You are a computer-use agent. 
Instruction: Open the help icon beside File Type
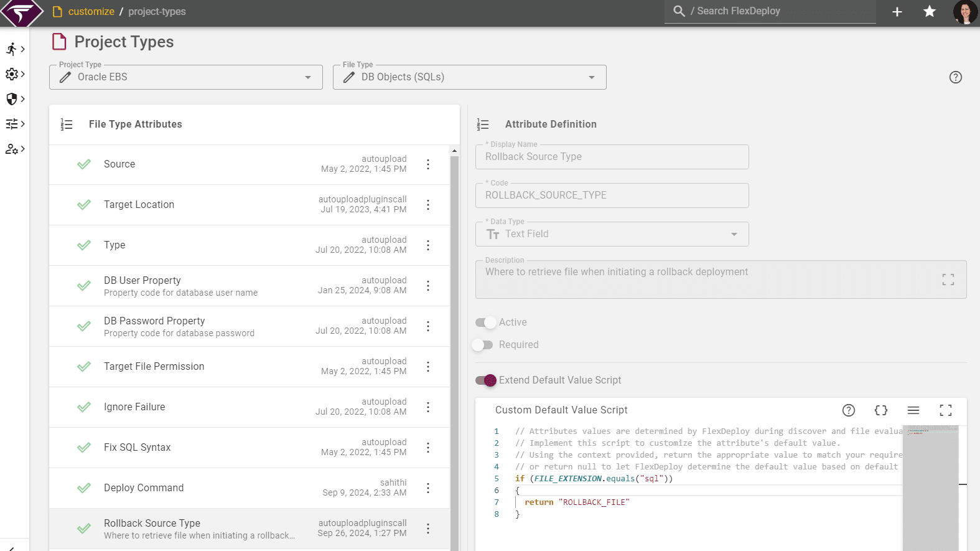tap(956, 77)
